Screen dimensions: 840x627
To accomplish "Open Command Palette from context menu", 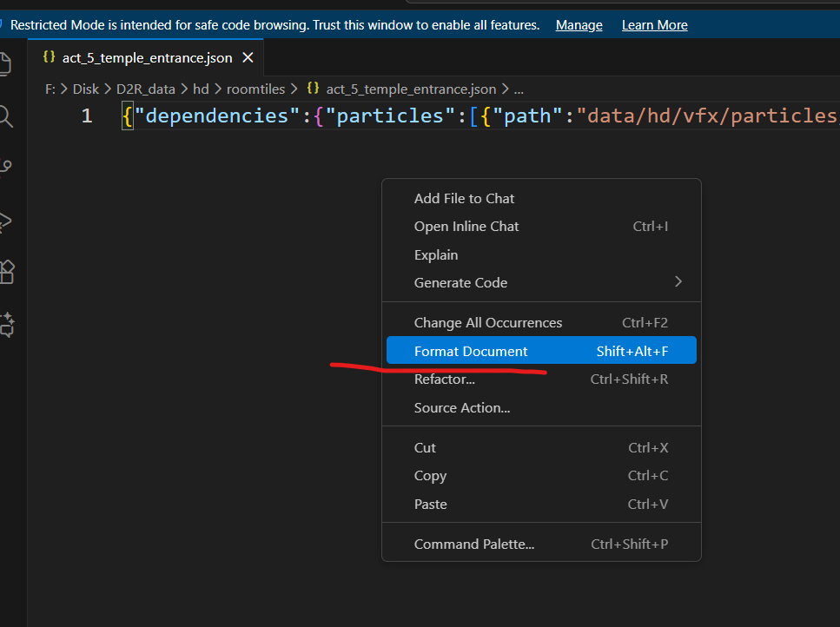I will [x=474, y=544].
